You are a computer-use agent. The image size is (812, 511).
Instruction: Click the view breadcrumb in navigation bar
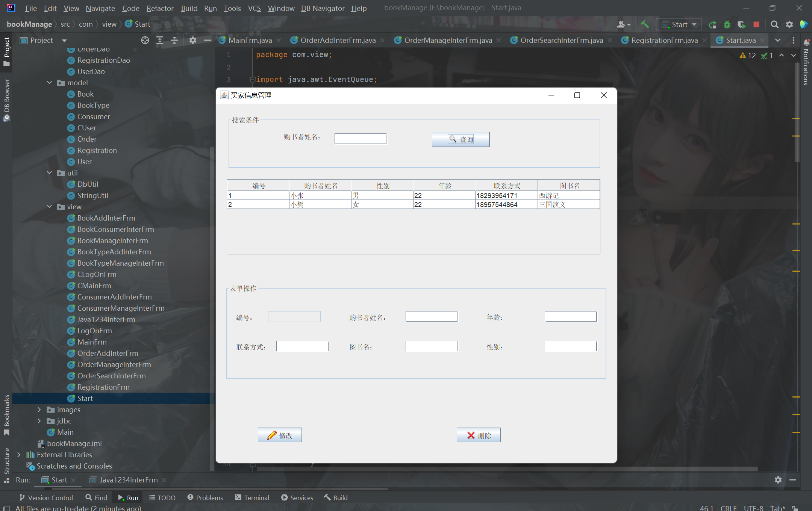pos(109,24)
